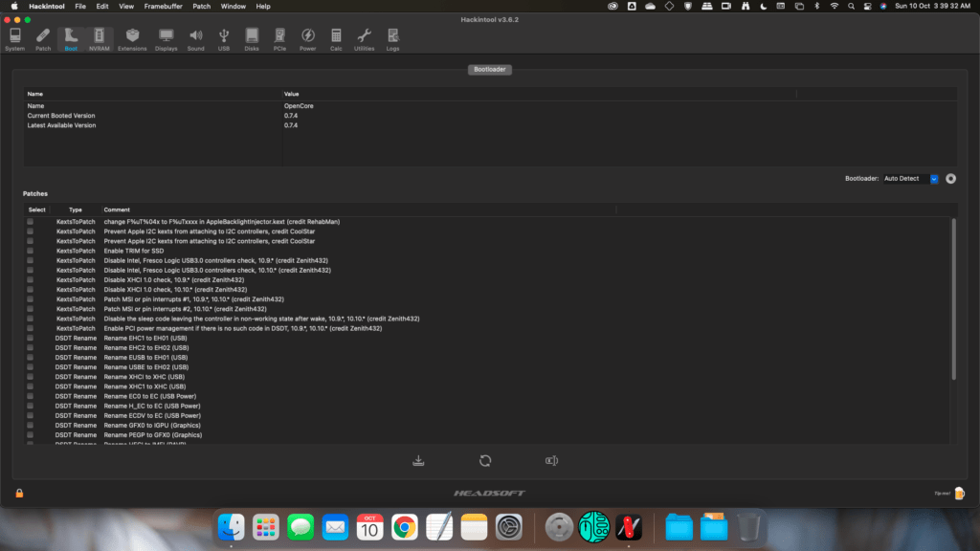Click the rightmost icon below the patches list
The width and height of the screenshot is (980, 551).
click(x=551, y=461)
